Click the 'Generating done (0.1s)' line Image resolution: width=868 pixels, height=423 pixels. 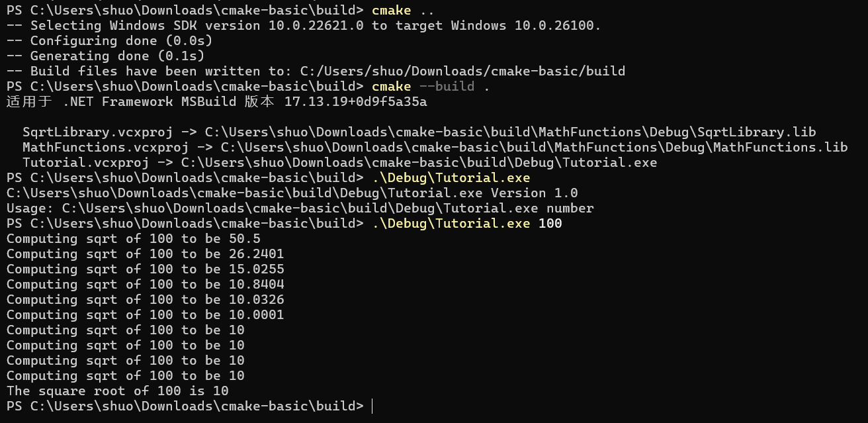click(x=105, y=56)
